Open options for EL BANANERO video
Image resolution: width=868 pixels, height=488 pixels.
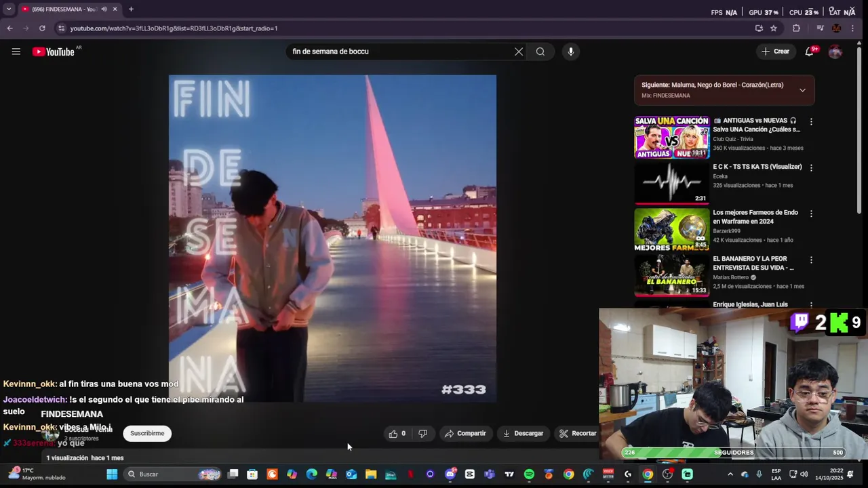pyautogui.click(x=811, y=260)
